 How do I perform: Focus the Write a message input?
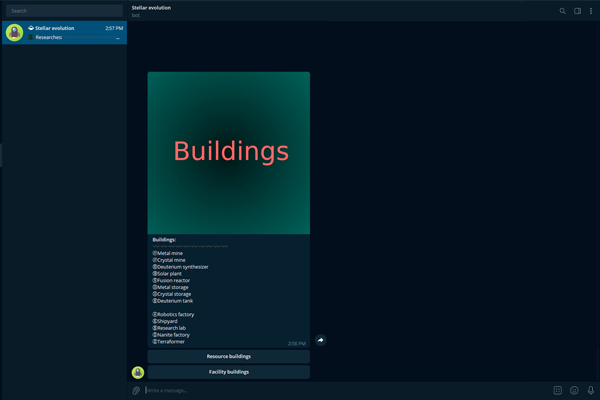[x=340, y=390]
